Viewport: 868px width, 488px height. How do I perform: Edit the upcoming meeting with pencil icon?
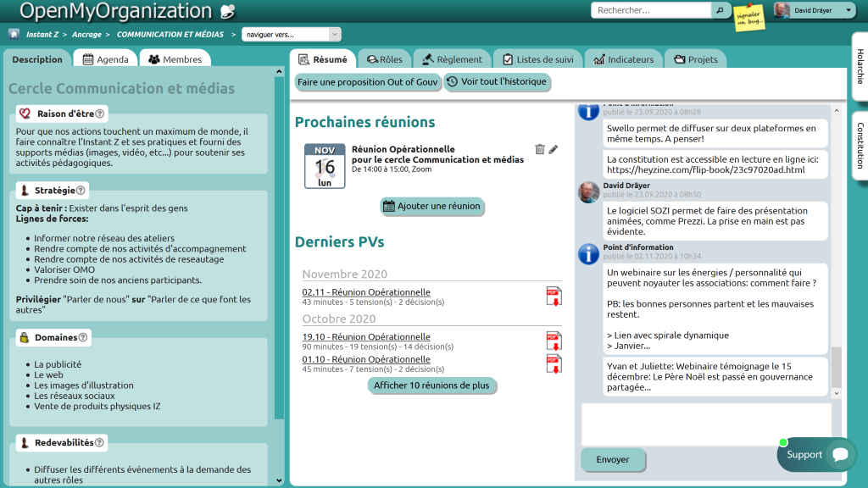coord(554,149)
